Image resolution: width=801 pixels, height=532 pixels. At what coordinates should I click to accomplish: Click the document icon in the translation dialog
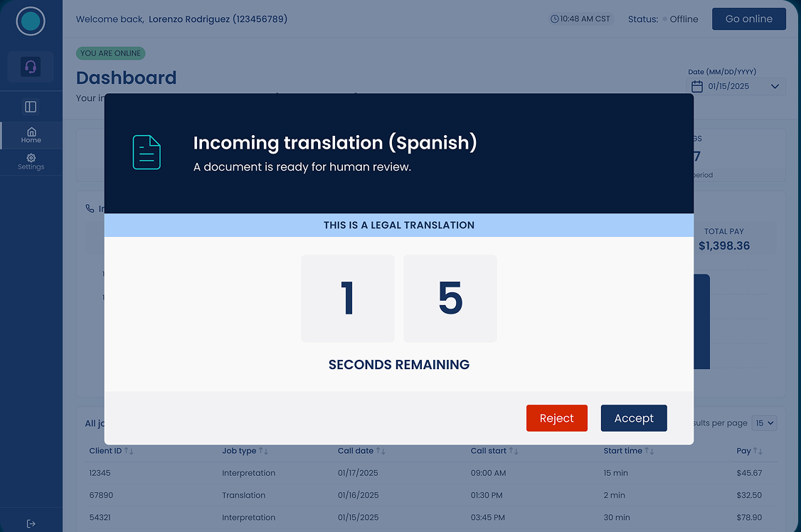point(147,152)
